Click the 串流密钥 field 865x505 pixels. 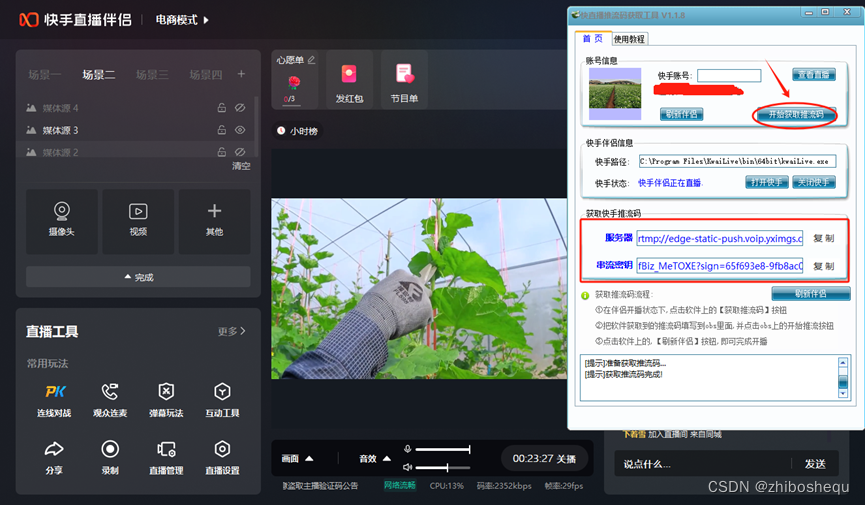pos(720,266)
